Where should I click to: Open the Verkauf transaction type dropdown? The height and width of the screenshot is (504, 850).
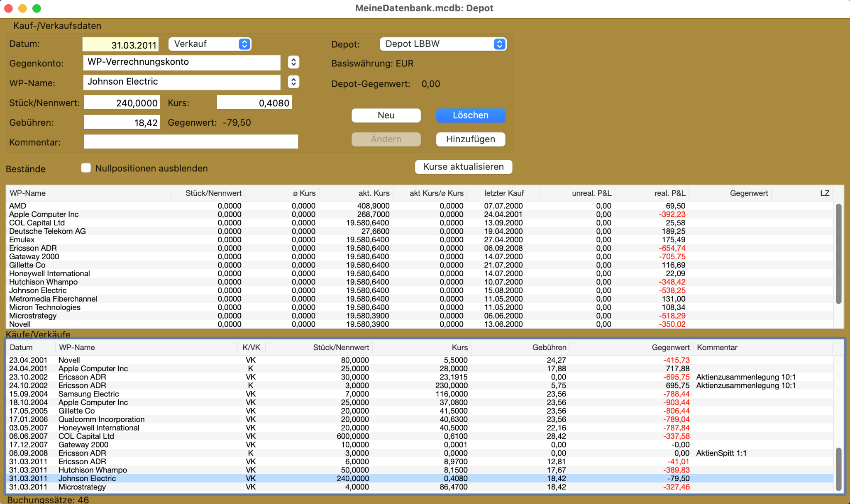point(210,44)
